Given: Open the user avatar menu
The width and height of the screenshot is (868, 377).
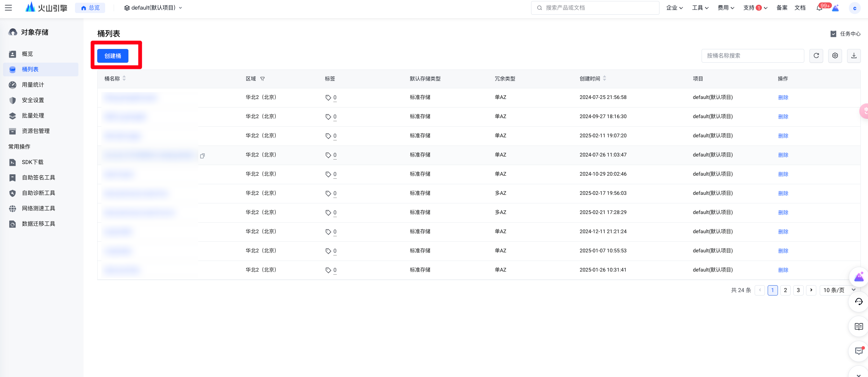Looking at the screenshot, I should (855, 8).
